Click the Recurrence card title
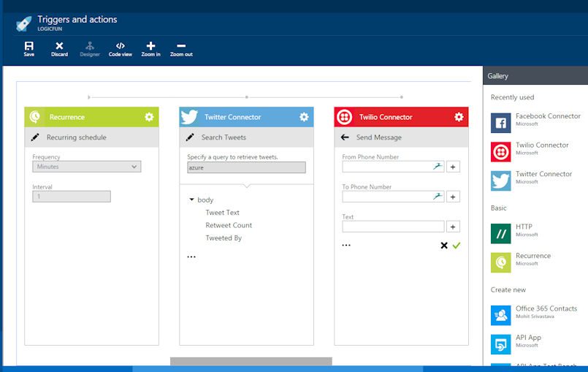588x372 pixels. tap(67, 117)
